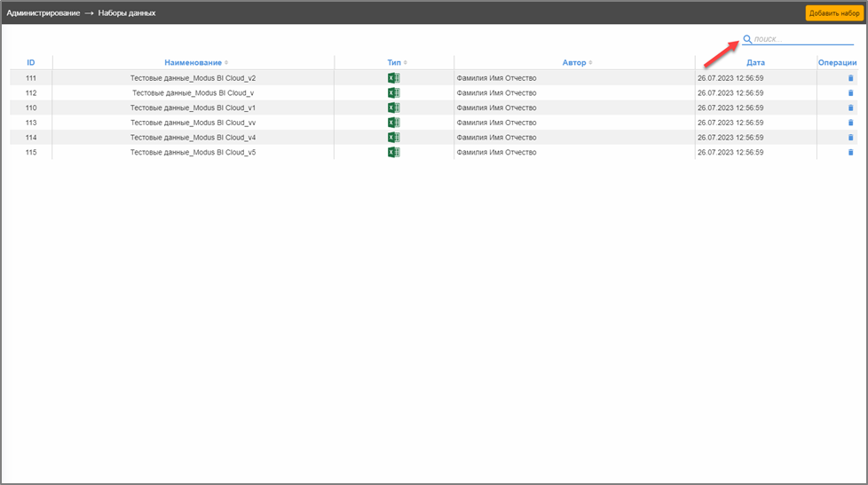
Task: Click Excel icon of dataset 115
Action: click(394, 153)
